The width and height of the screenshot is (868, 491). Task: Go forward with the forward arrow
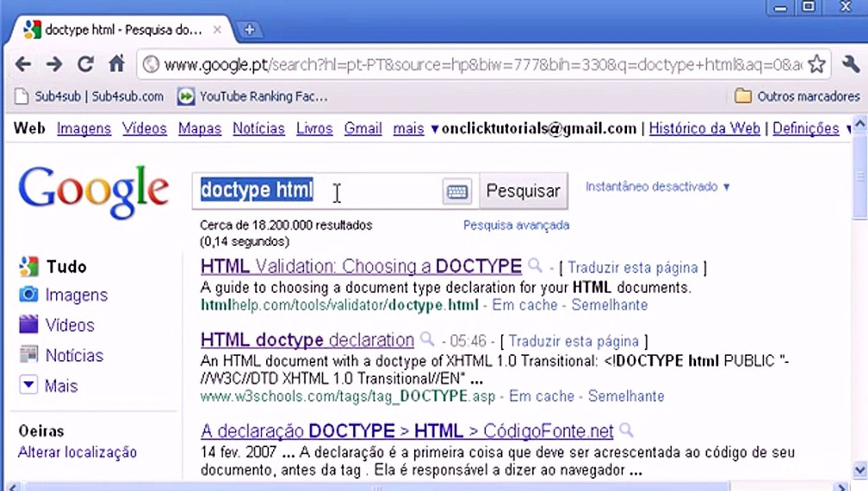point(54,64)
